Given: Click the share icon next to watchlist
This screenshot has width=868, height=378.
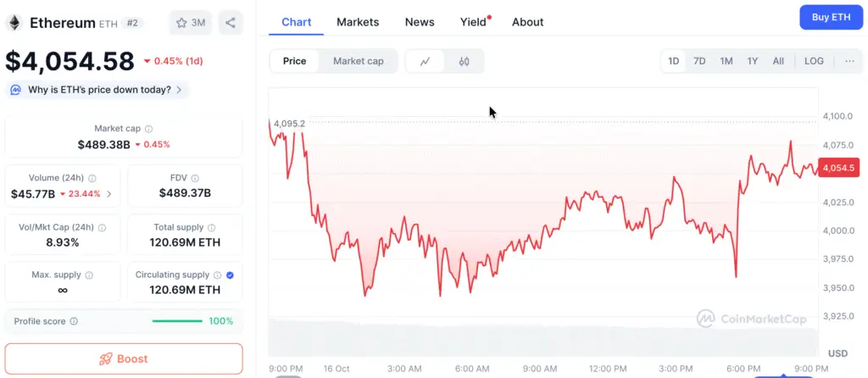Looking at the screenshot, I should (x=231, y=23).
